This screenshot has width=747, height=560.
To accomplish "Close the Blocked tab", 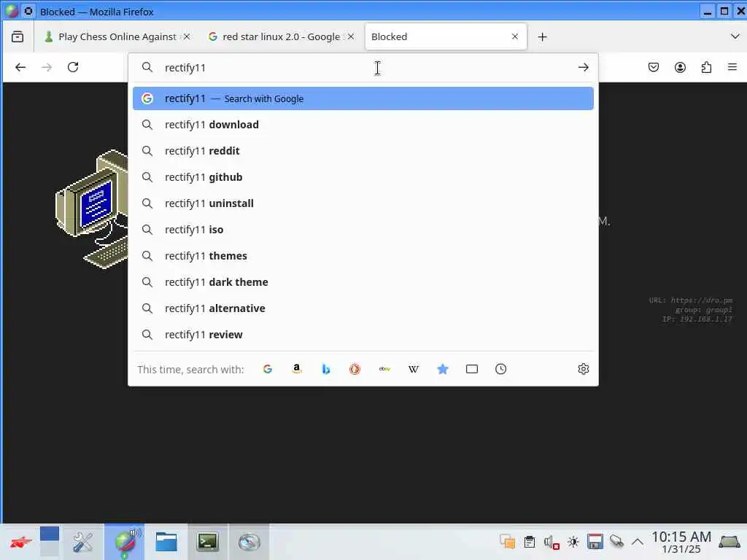I will 515,36.
